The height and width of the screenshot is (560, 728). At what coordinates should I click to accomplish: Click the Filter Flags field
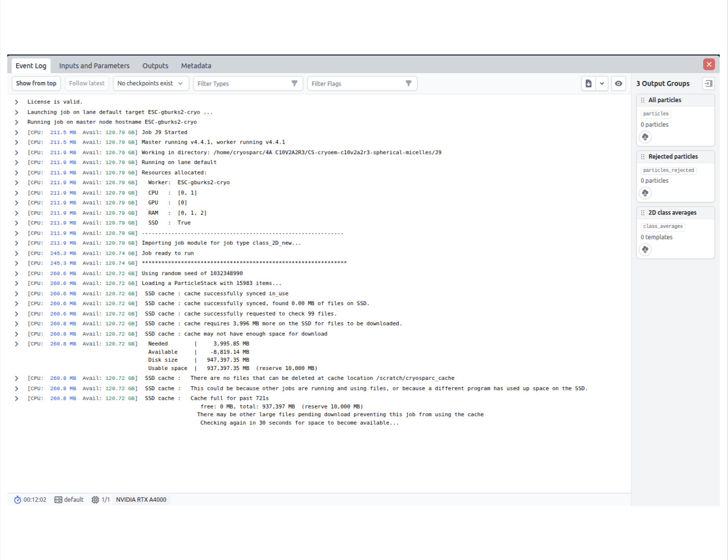point(362,84)
